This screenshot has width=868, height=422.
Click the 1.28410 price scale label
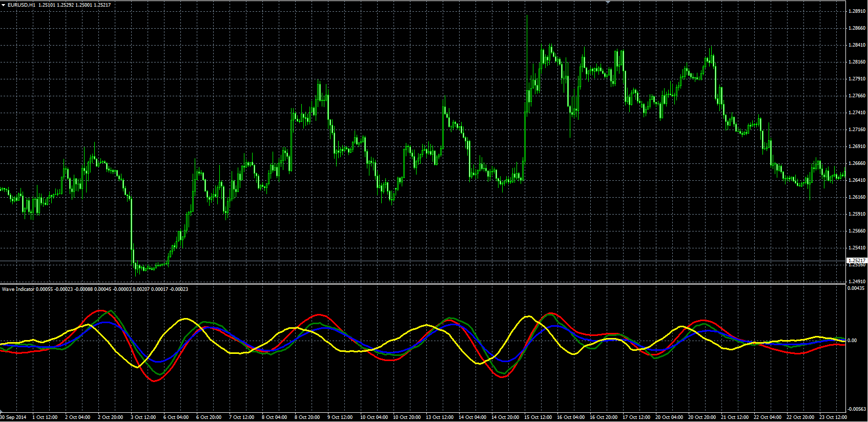(x=857, y=45)
